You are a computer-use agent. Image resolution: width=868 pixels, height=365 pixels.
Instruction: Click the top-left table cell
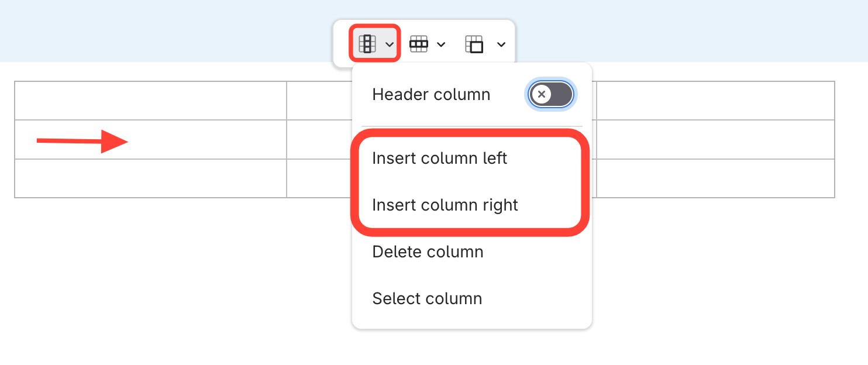point(150,101)
